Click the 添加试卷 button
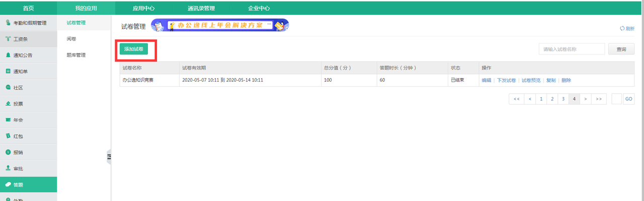The image size is (644, 201). (x=134, y=49)
